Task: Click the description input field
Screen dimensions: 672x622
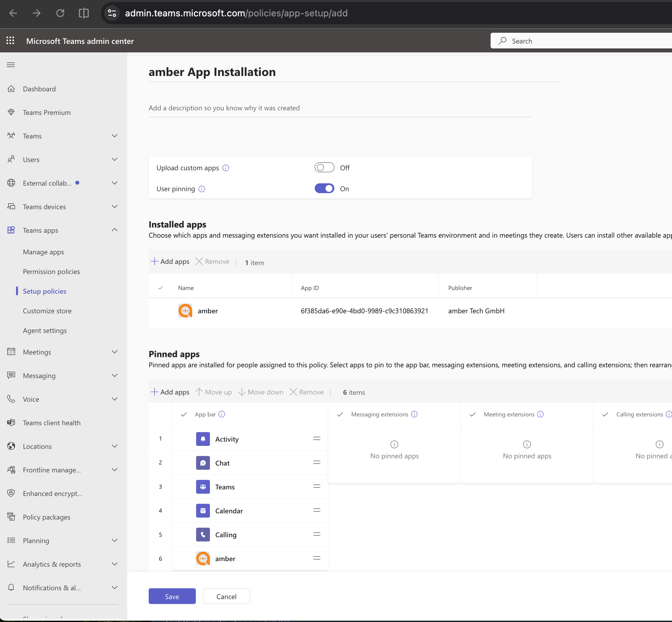Action: (x=340, y=108)
